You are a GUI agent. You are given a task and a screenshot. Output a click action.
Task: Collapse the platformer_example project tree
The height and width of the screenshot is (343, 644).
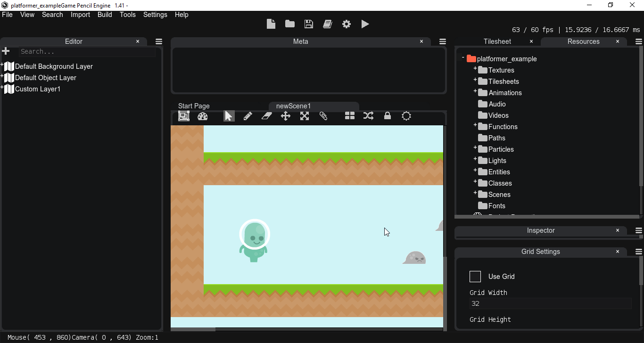[x=462, y=57]
